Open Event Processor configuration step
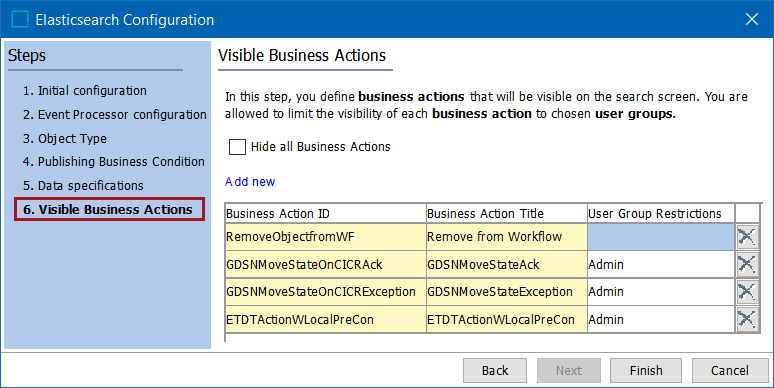The height and width of the screenshot is (388, 774). 115,115
